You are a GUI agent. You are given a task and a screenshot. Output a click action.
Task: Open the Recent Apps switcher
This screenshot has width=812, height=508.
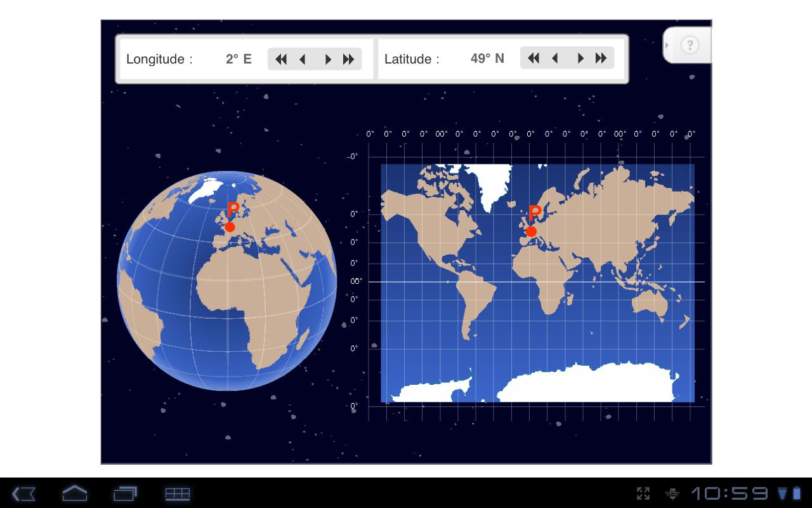pyautogui.click(x=125, y=493)
